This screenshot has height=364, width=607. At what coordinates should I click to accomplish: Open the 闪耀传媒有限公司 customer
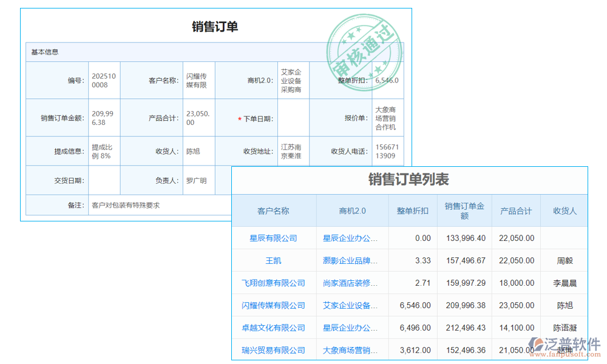click(x=274, y=305)
